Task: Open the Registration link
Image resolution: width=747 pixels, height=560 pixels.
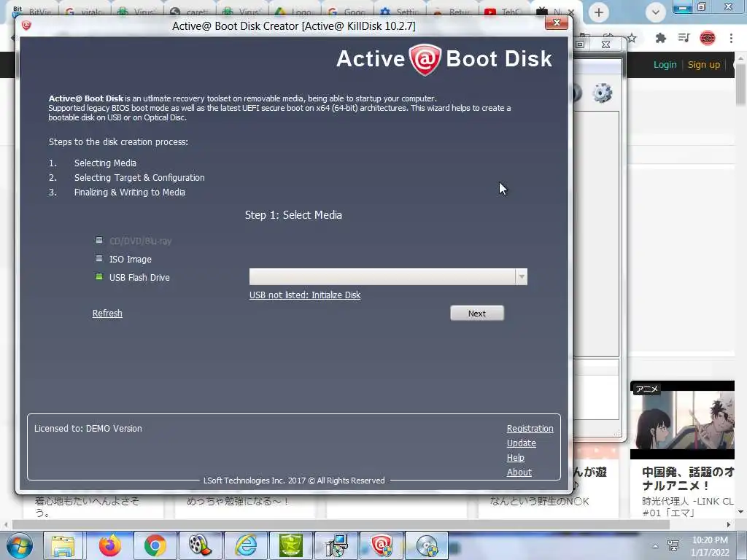Action: 530,429
